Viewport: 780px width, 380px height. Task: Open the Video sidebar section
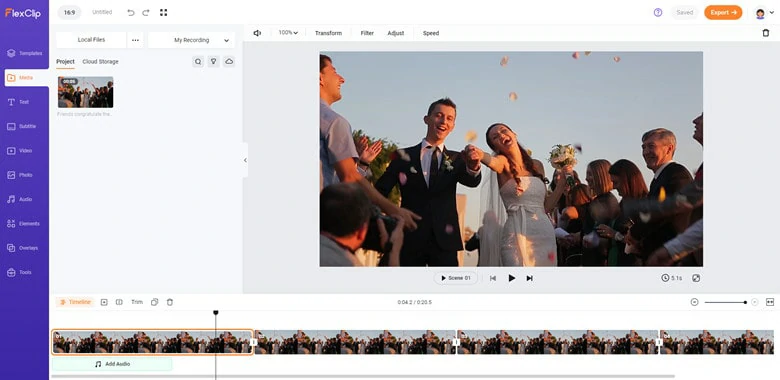pyautogui.click(x=19, y=151)
